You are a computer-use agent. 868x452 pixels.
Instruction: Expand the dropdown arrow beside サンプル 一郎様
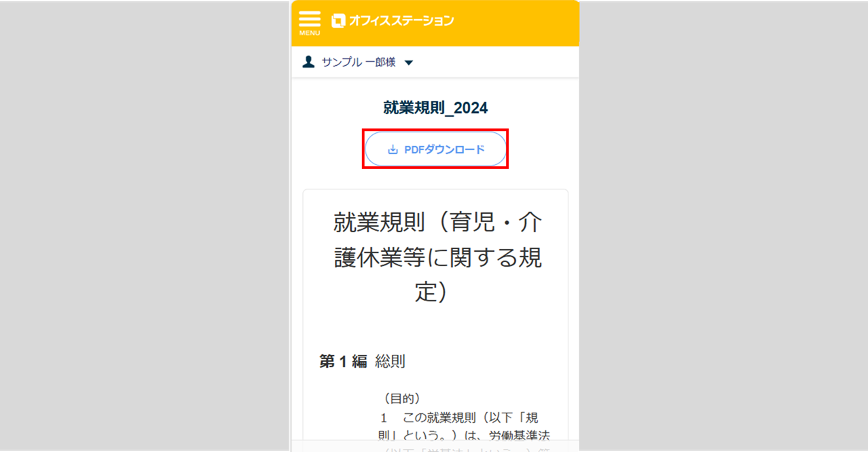408,62
